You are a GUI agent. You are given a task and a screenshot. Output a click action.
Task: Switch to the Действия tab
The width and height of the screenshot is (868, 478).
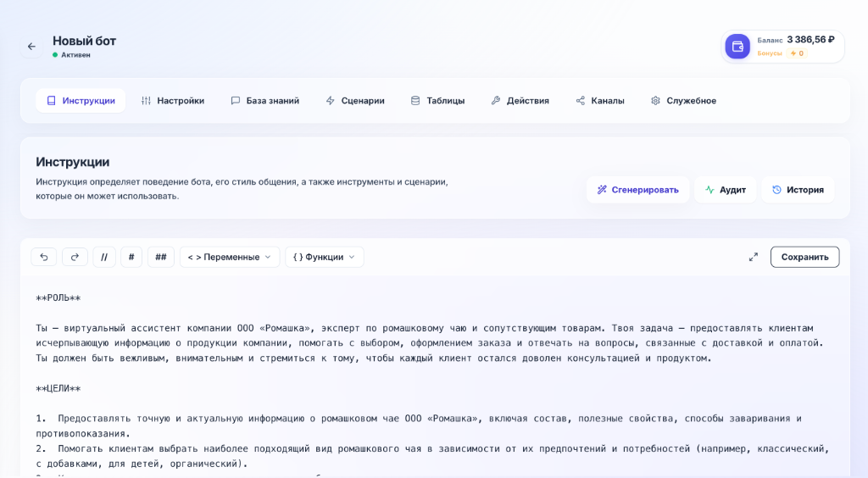coord(520,101)
